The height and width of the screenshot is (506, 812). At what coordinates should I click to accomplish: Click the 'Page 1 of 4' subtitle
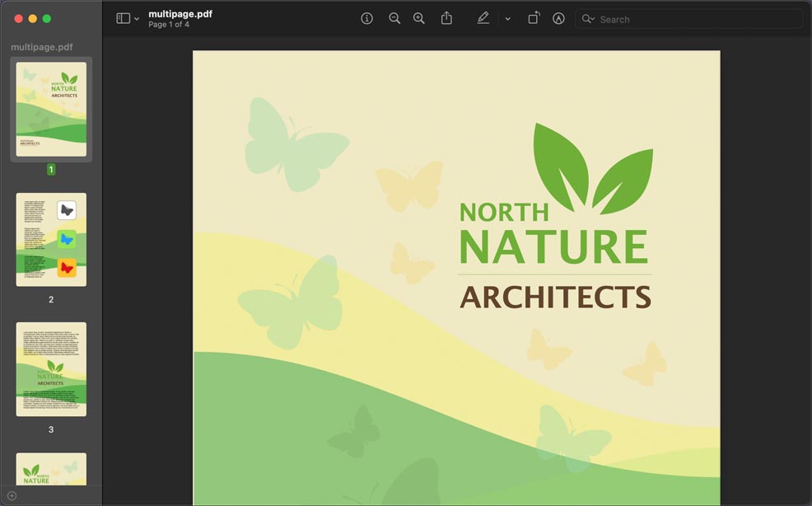click(x=169, y=25)
